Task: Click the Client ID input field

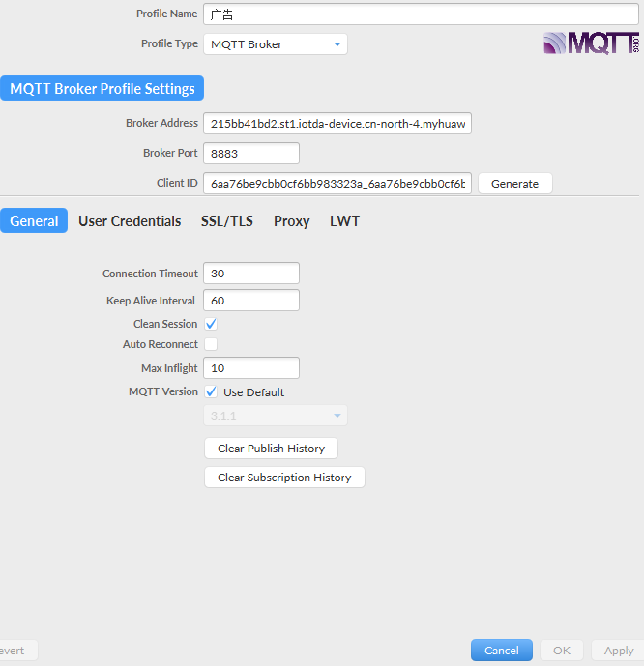Action: pyautogui.click(x=337, y=183)
